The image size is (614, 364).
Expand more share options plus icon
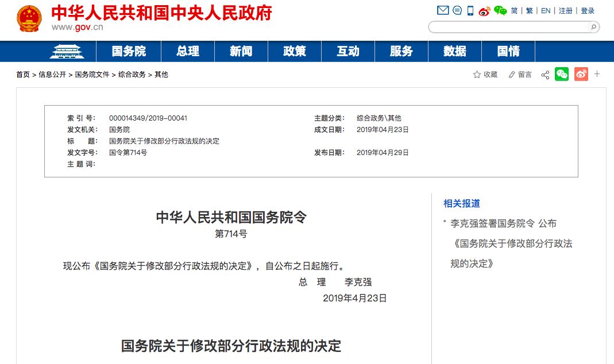tap(597, 73)
